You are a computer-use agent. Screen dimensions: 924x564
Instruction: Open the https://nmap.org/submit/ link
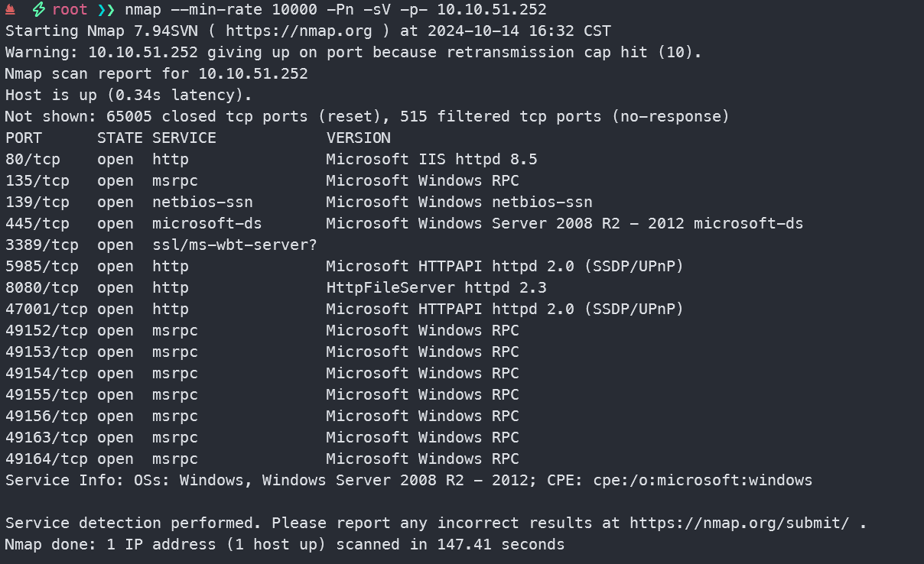tap(740, 523)
